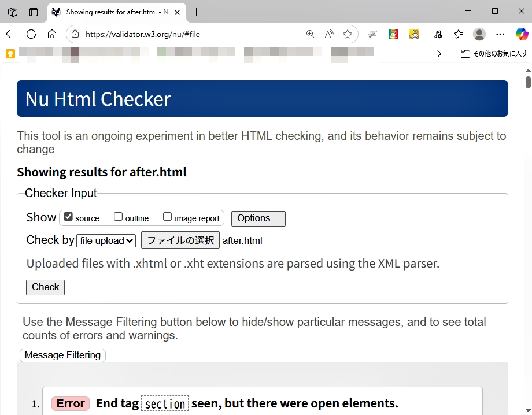Image resolution: width=532 pixels, height=415 pixels.
Task: Expand the 'file upload' Check by dropdown
Action: [106, 240]
